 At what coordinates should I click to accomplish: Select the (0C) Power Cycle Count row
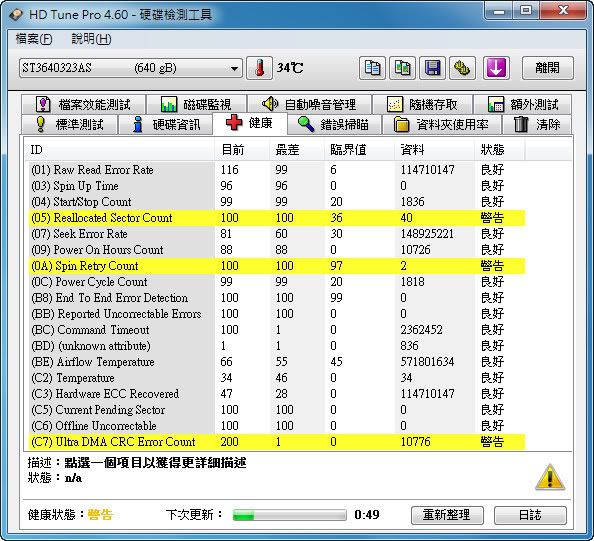pyautogui.click(x=277, y=282)
